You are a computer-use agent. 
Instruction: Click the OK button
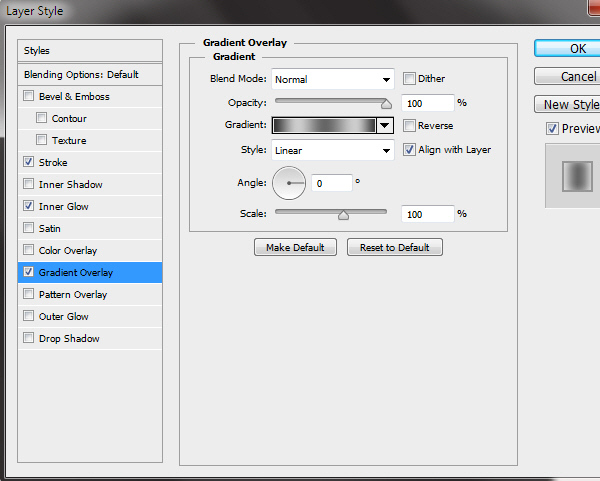point(570,48)
